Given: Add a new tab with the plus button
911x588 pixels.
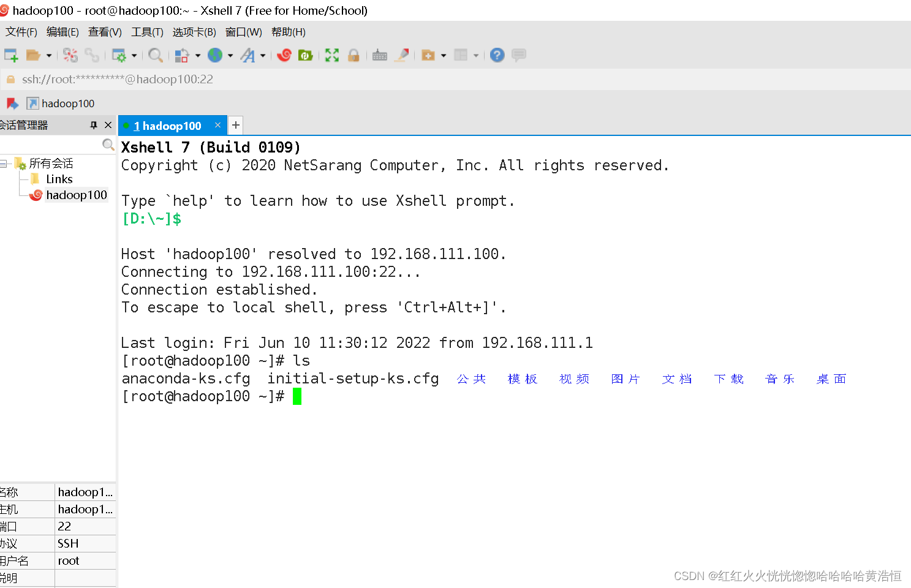Looking at the screenshot, I should pos(235,125).
